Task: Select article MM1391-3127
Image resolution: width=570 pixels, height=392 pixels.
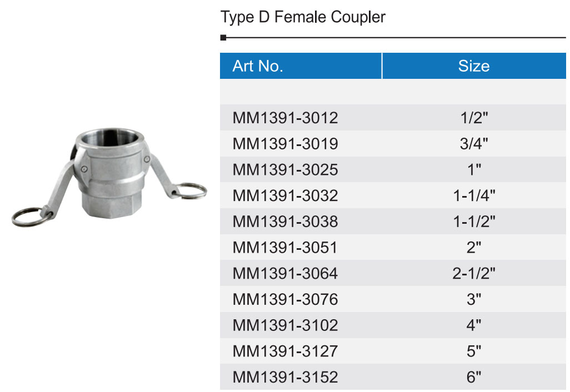Action: click(285, 351)
